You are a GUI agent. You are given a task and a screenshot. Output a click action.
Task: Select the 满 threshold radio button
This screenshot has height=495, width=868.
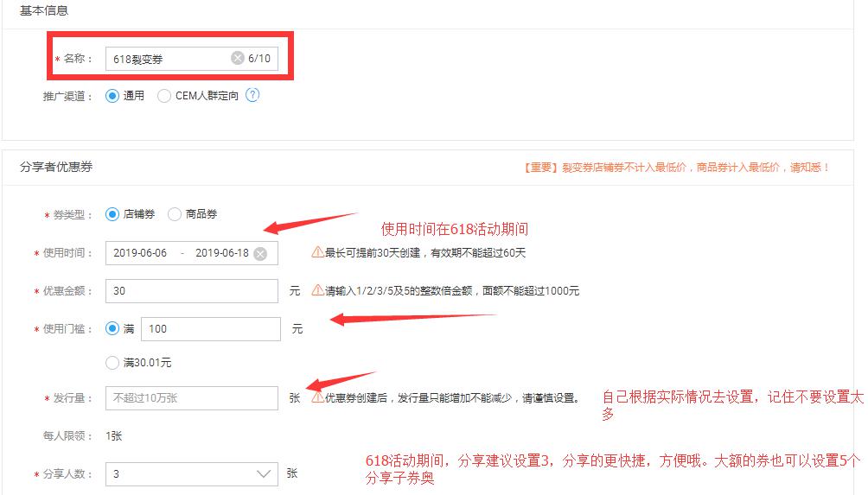(112, 328)
